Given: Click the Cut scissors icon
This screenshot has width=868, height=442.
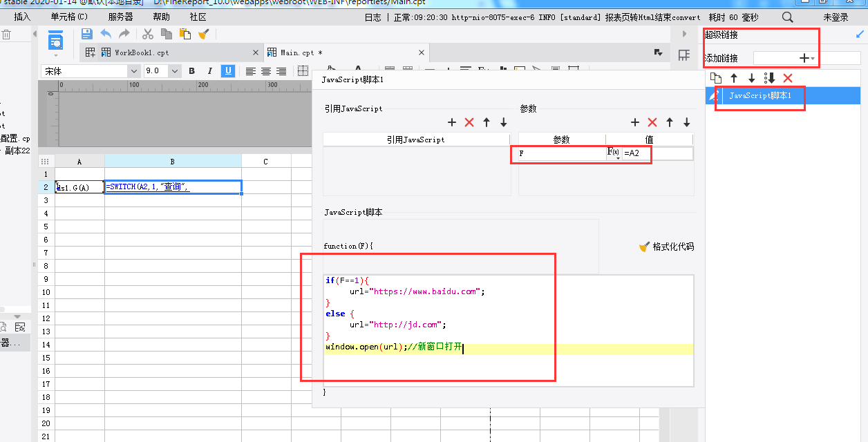Looking at the screenshot, I should click(x=148, y=34).
